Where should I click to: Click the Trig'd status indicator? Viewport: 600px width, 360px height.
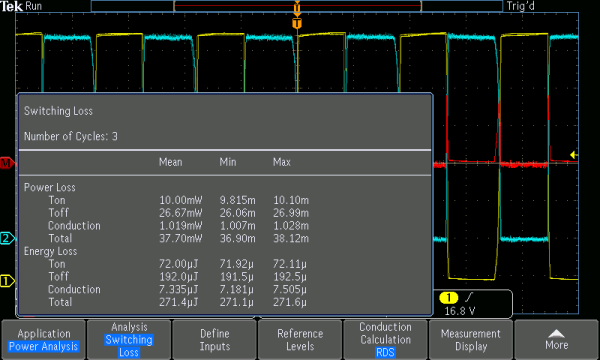click(x=520, y=6)
